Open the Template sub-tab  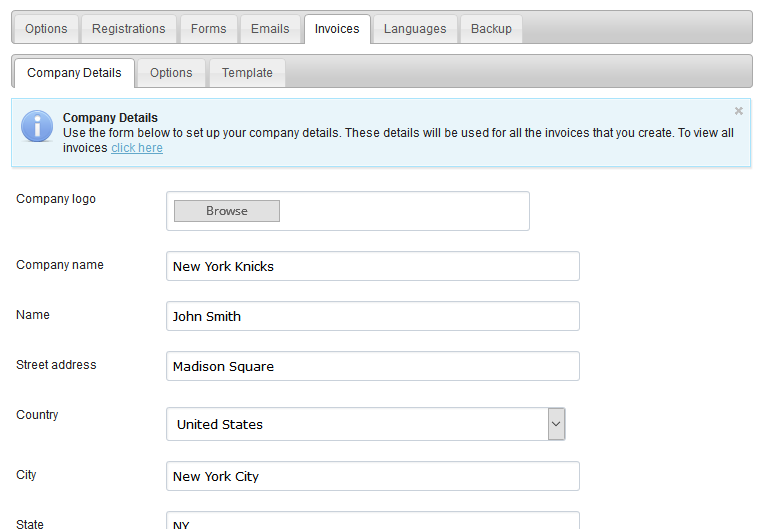[x=247, y=73]
